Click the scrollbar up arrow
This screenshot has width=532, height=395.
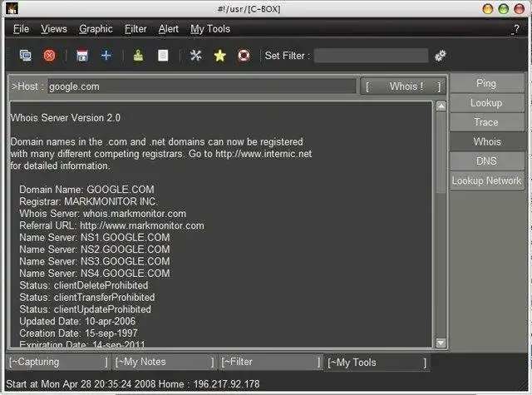[x=441, y=106]
